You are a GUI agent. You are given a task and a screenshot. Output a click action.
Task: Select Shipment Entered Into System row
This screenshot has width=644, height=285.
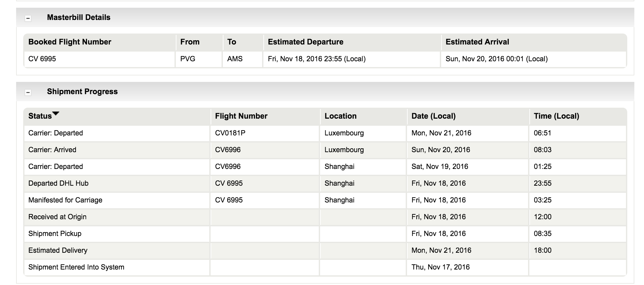pyautogui.click(x=325, y=267)
